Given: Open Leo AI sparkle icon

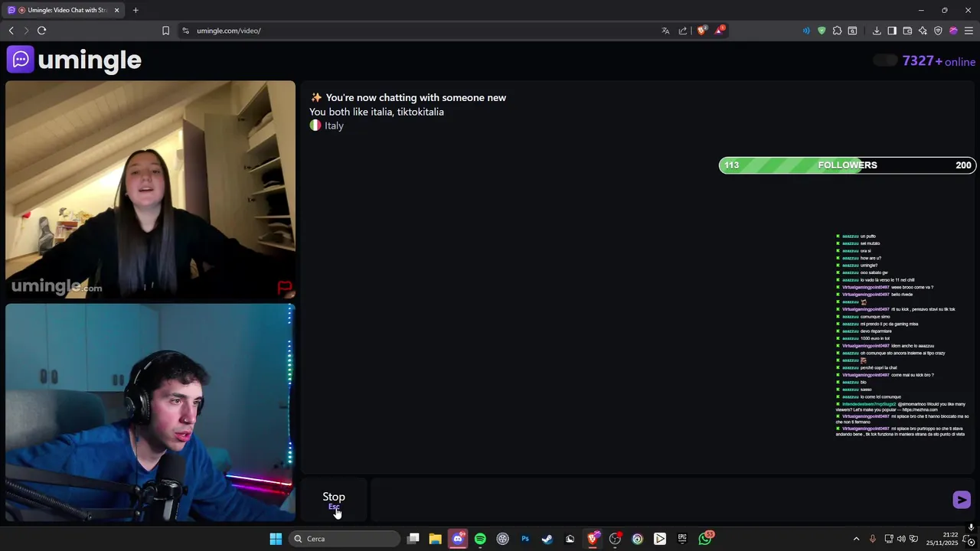Looking at the screenshot, I should pyautogui.click(x=923, y=31).
